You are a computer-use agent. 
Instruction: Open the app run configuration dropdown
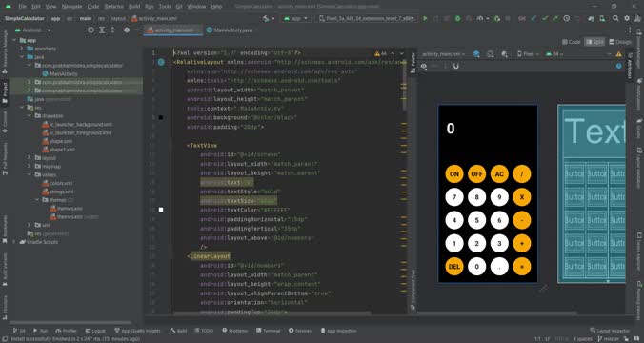(x=296, y=18)
